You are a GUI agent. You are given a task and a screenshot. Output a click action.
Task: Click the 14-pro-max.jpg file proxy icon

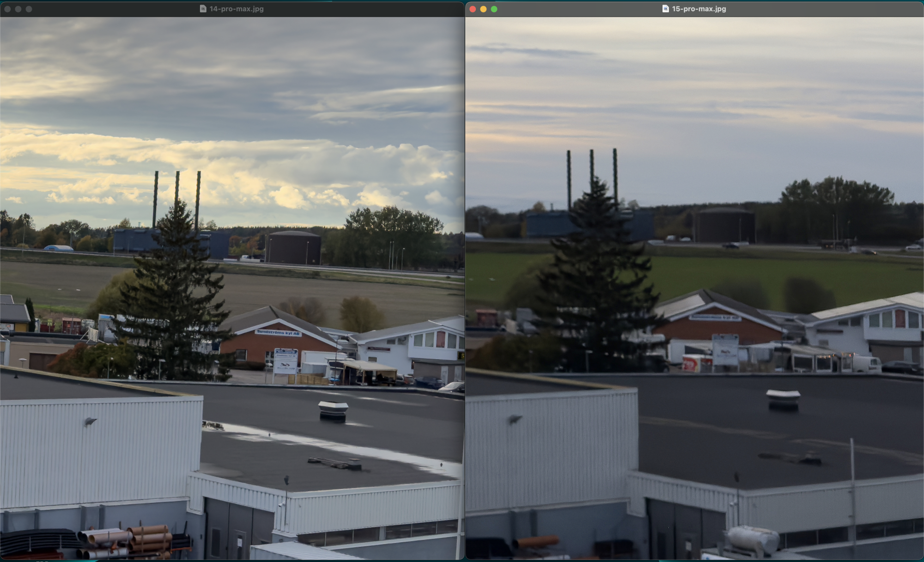[x=203, y=9]
